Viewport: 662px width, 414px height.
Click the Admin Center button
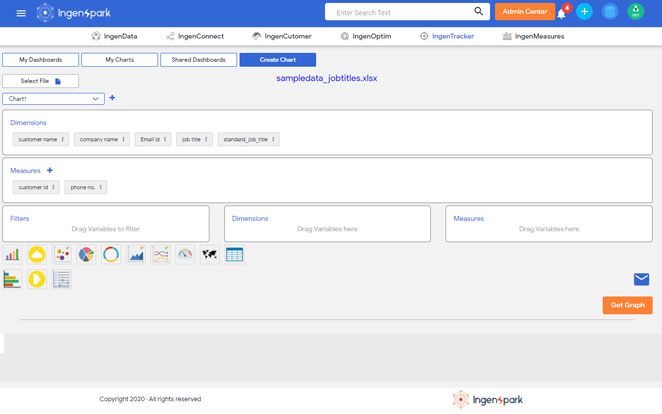(x=525, y=12)
